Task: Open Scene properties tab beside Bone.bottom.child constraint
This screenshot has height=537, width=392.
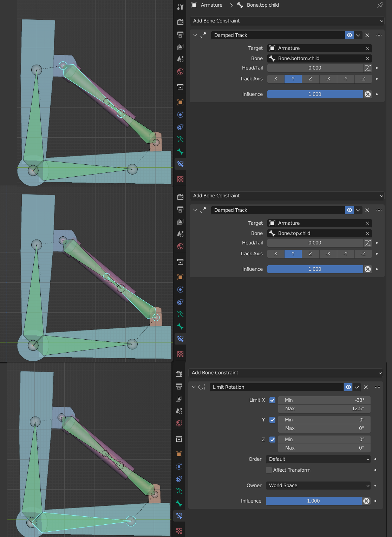Action: point(180,59)
